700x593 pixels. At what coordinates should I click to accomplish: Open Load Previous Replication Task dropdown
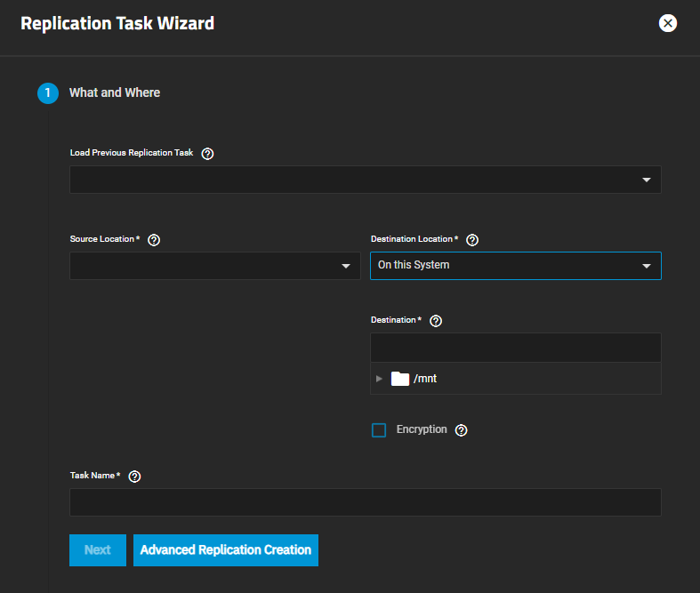[x=366, y=180]
